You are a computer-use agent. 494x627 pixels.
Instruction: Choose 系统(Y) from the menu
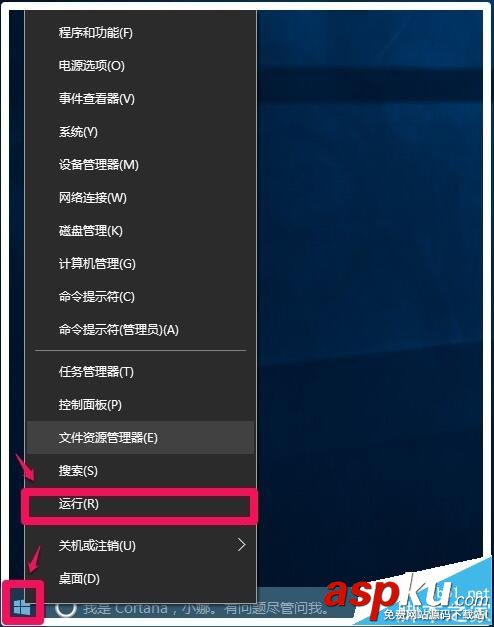click(140, 132)
